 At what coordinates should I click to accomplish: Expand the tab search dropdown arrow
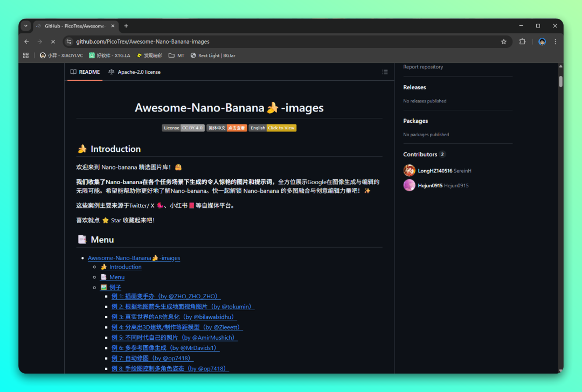pyautogui.click(x=26, y=26)
